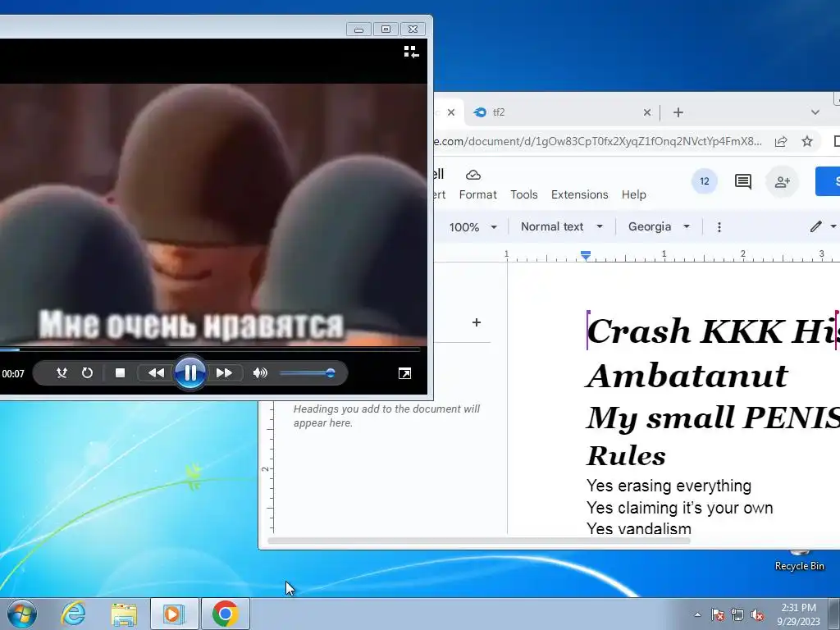This screenshot has width=840, height=630.
Task: Share this page from the address bar
Action: point(781,141)
